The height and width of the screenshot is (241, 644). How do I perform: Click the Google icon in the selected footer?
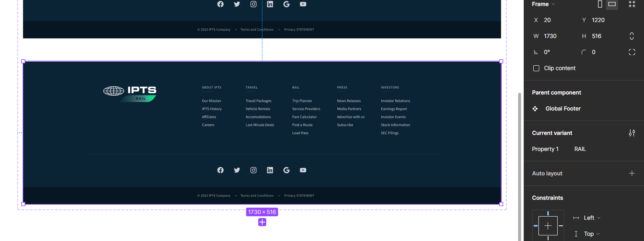point(287,170)
